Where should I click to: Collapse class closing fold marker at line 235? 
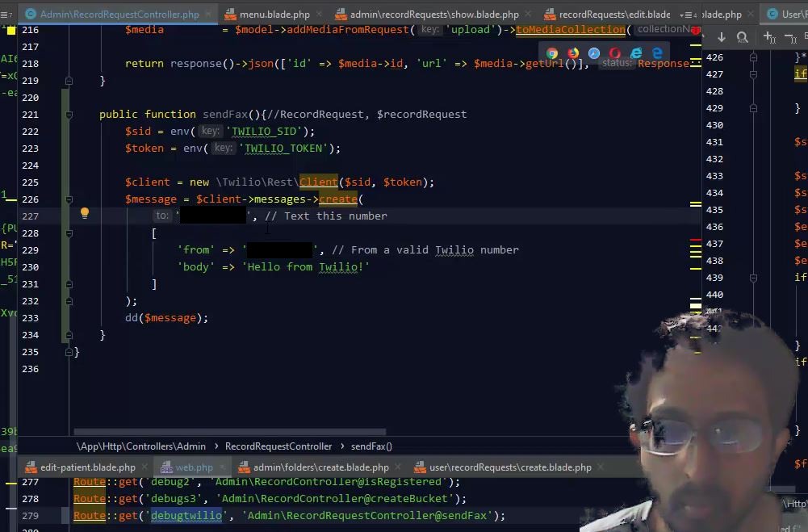(x=69, y=352)
